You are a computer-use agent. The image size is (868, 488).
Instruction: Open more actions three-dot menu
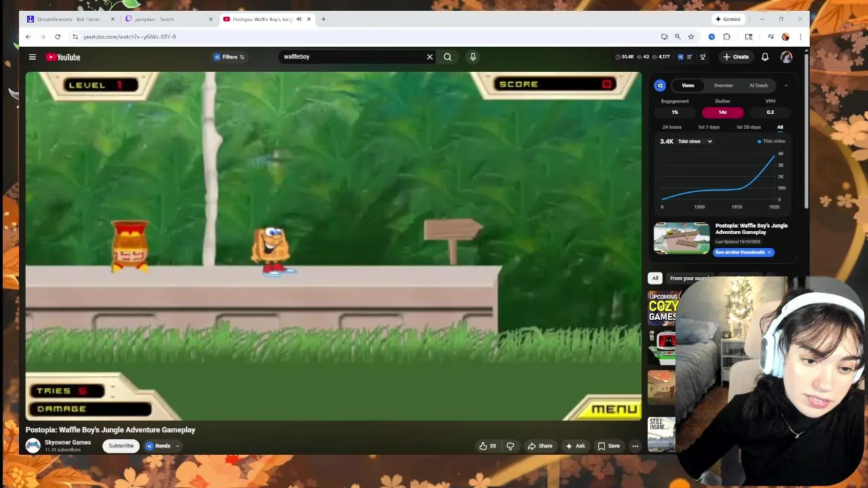pos(635,446)
